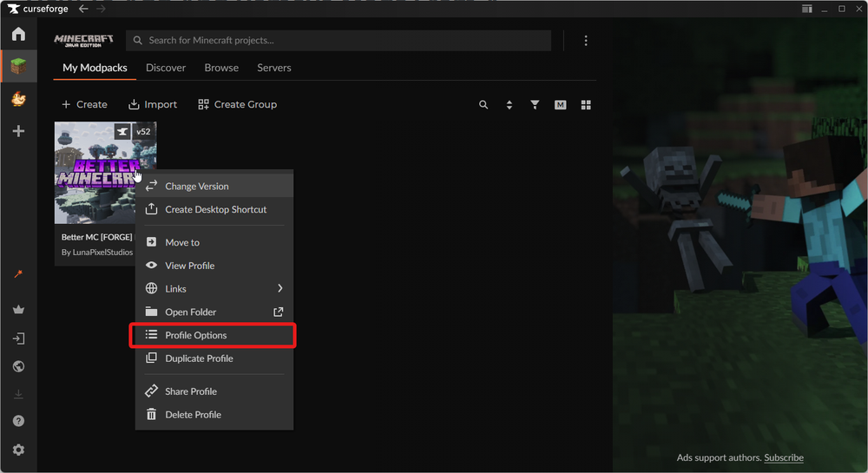Select View Profile in context menu
The width and height of the screenshot is (868, 473).
click(x=214, y=266)
